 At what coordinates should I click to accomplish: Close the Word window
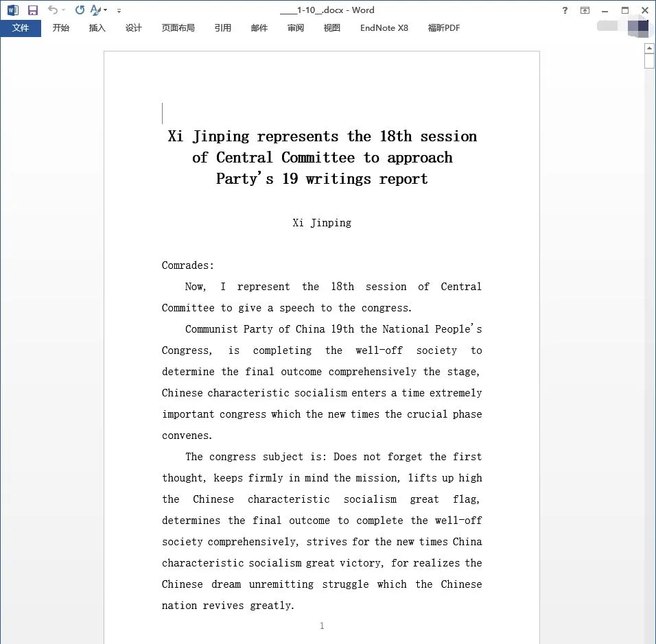[645, 10]
